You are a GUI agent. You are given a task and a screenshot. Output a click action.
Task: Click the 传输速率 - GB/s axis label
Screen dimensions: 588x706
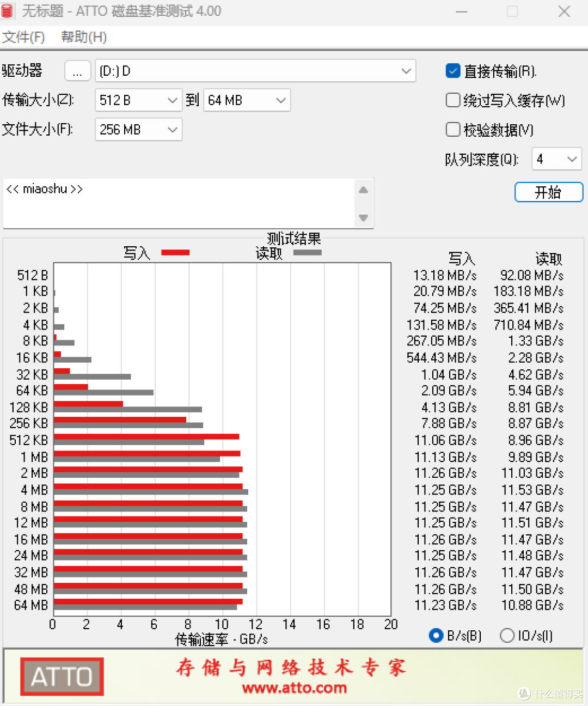tap(222, 639)
